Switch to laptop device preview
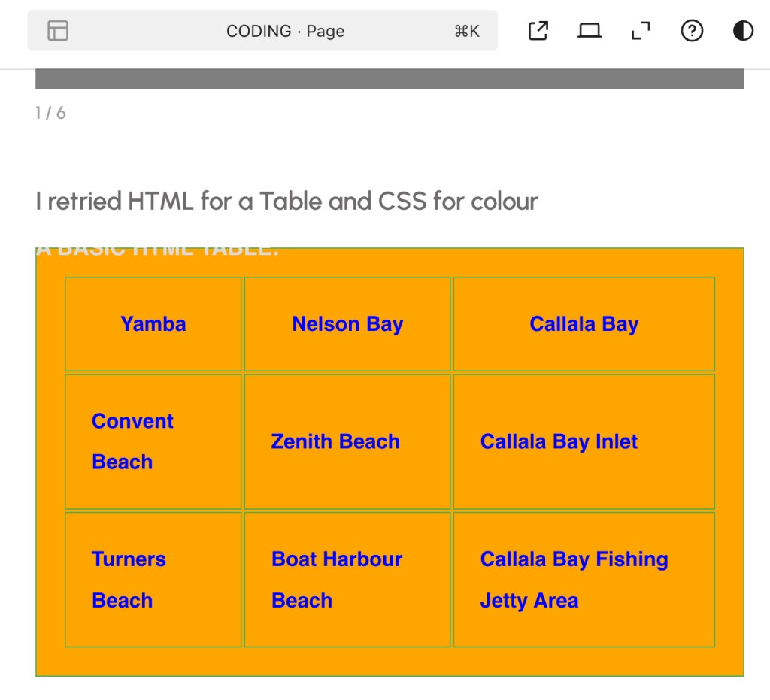The width and height of the screenshot is (770, 700). click(590, 31)
